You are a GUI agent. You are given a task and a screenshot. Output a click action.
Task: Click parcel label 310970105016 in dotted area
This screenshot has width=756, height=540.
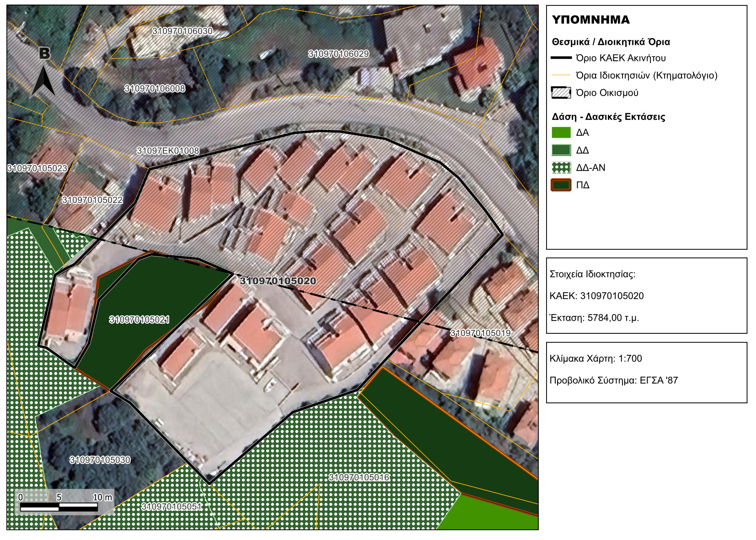click(359, 477)
